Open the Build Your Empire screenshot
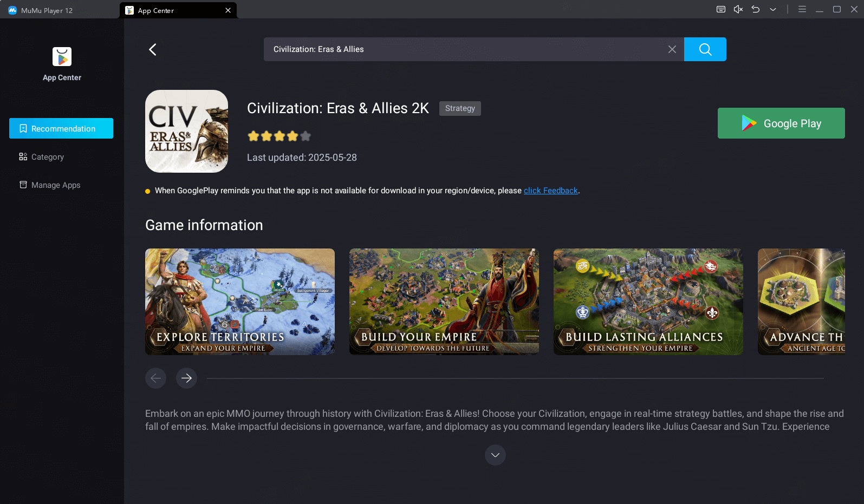864x504 pixels. pos(444,302)
